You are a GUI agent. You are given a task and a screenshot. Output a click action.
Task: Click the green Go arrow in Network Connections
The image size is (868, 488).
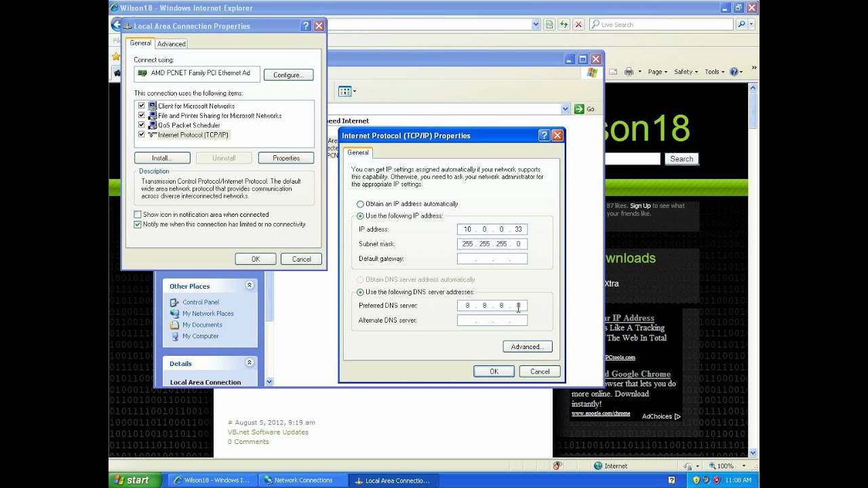[x=579, y=109]
